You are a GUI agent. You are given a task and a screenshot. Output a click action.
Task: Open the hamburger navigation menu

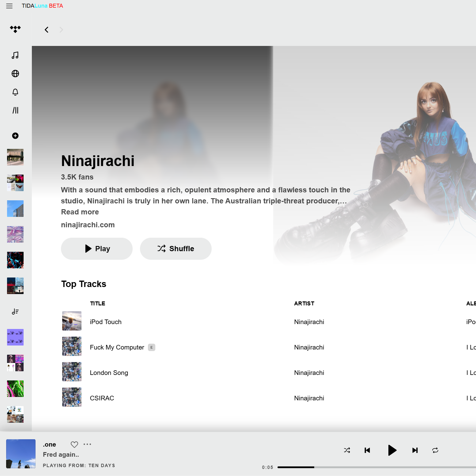[9, 6]
